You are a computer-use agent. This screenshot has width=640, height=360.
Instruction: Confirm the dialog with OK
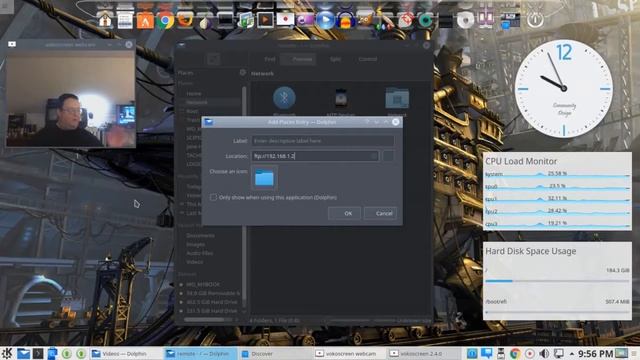pos(344,213)
